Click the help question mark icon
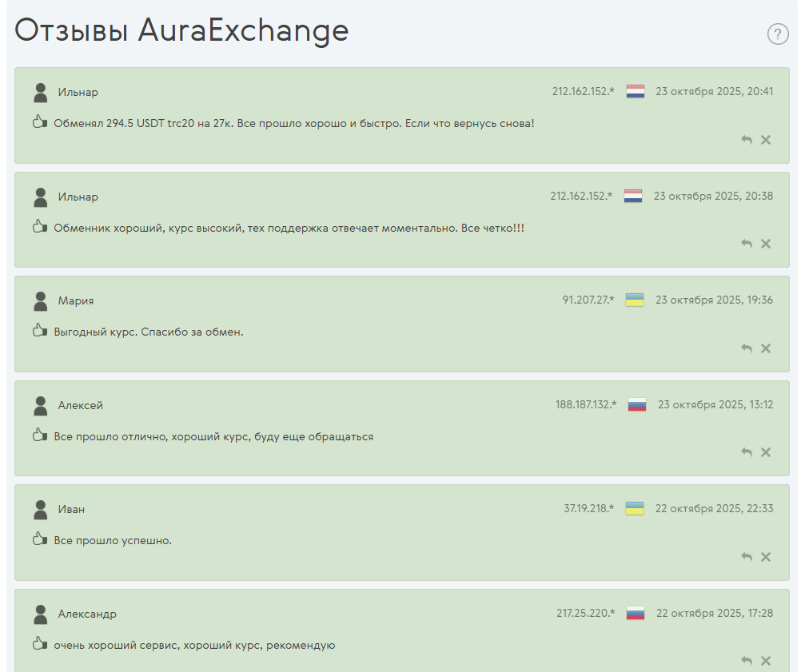 click(x=778, y=34)
